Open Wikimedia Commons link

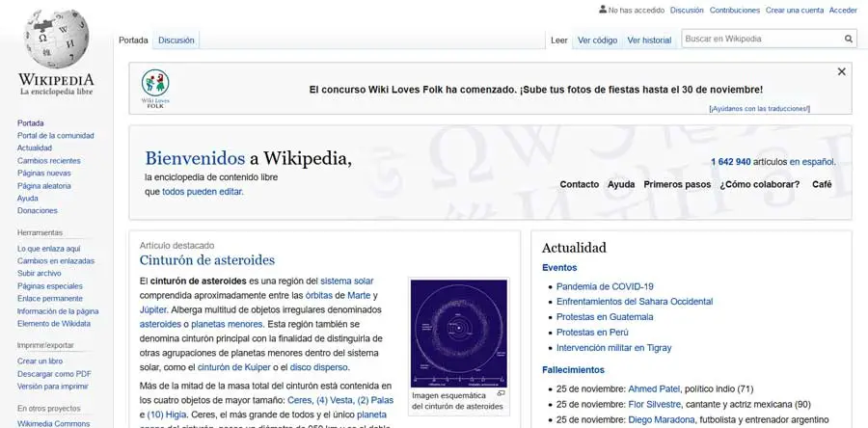click(53, 423)
